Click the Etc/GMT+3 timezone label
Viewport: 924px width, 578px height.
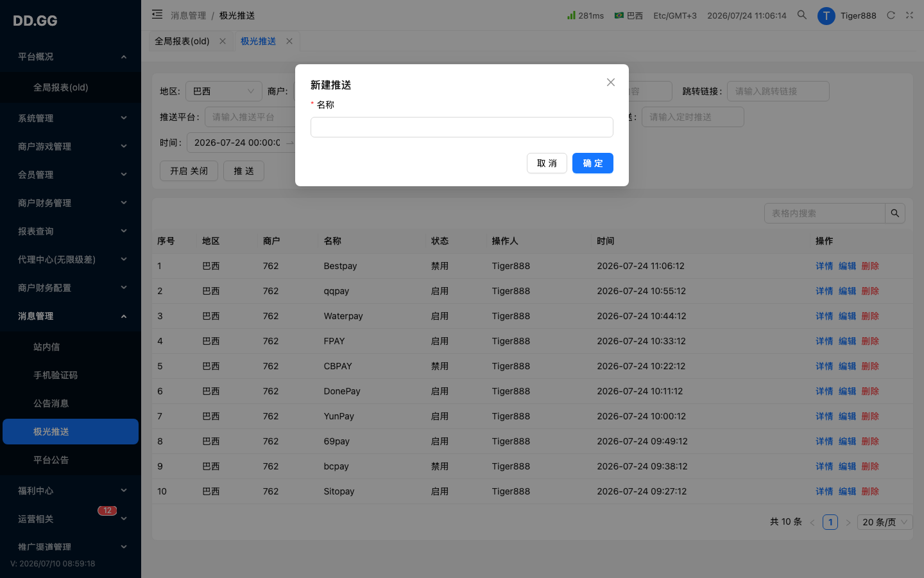point(675,15)
